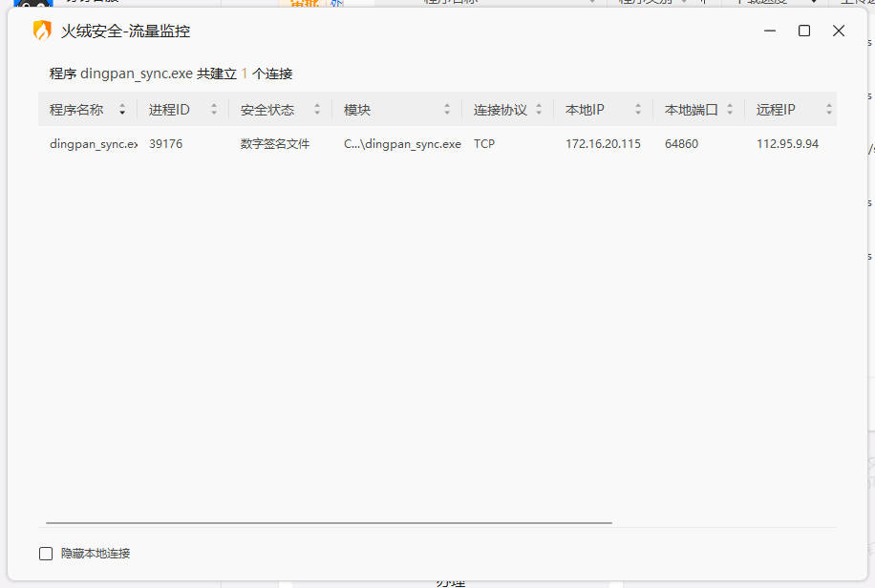Select the 程序名称 column header
Viewport: 875px width, 588px height.
(88, 110)
